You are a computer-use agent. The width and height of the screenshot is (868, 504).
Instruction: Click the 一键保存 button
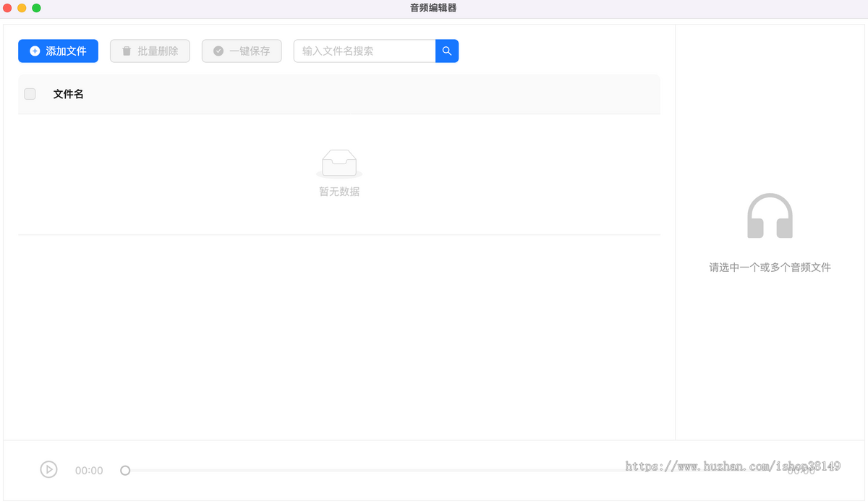point(242,51)
